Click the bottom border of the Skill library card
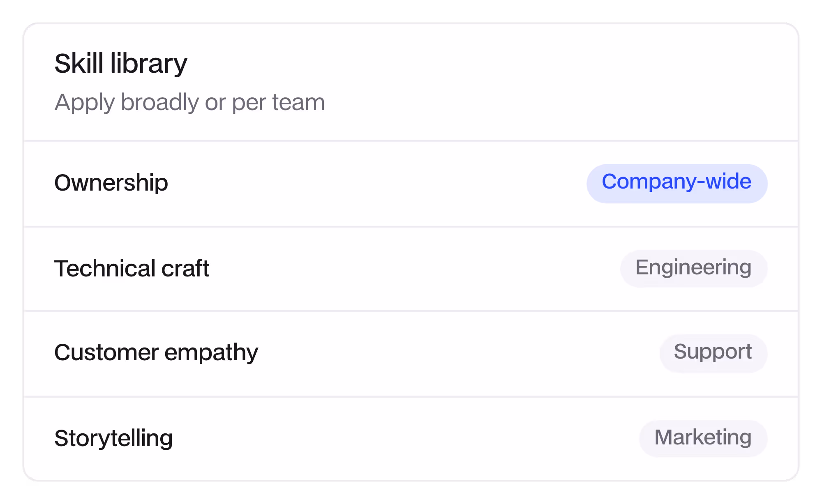Viewport: 822px width, 504px height. coord(411,480)
